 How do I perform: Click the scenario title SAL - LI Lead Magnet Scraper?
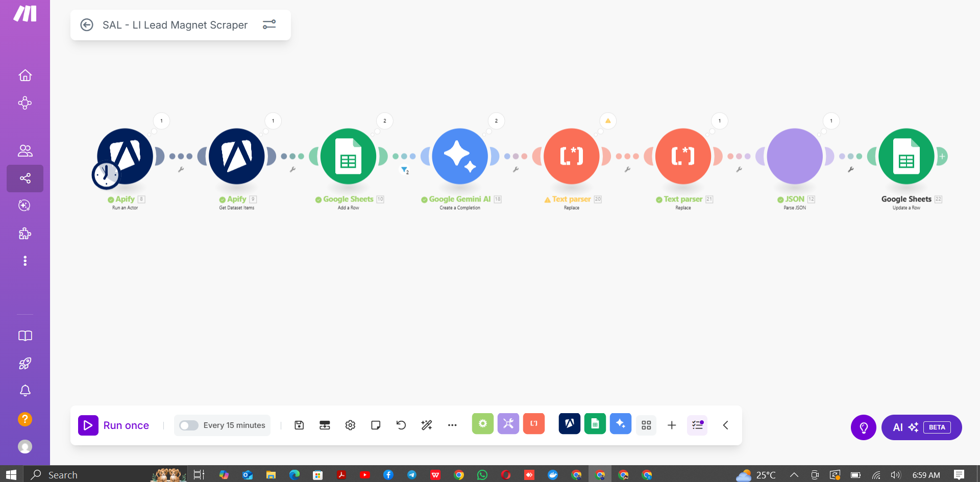tap(175, 25)
